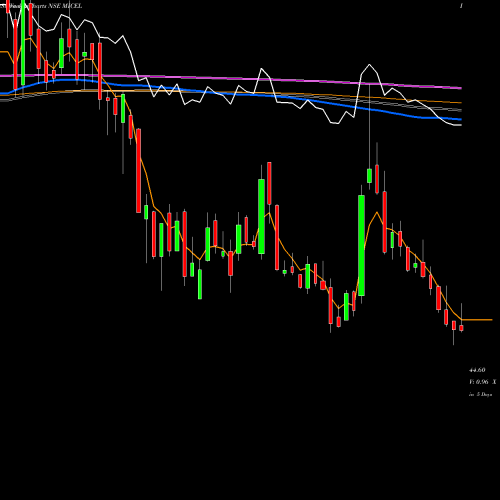
Task: Click the 44.60 price value
Action: pyautogui.click(x=477, y=370)
